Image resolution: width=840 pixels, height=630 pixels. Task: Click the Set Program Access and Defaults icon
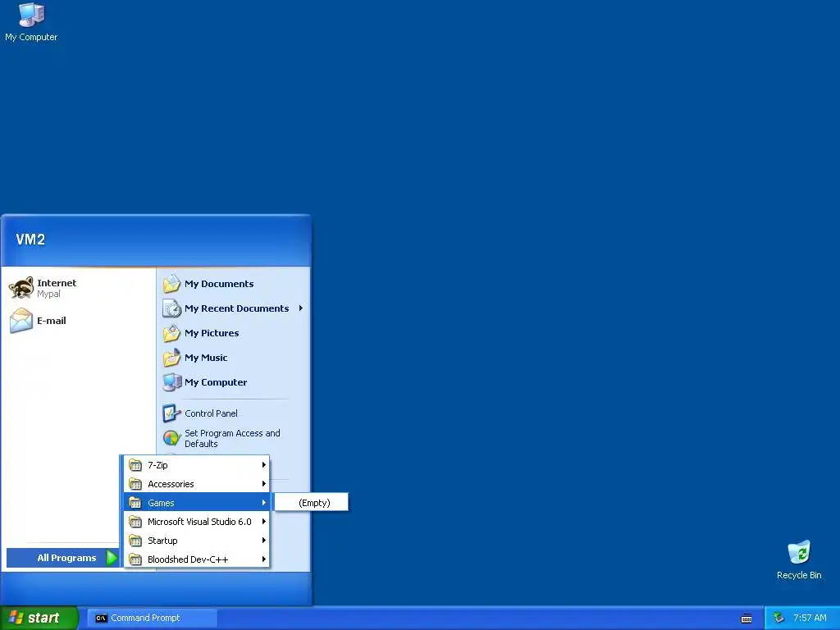pyautogui.click(x=171, y=438)
